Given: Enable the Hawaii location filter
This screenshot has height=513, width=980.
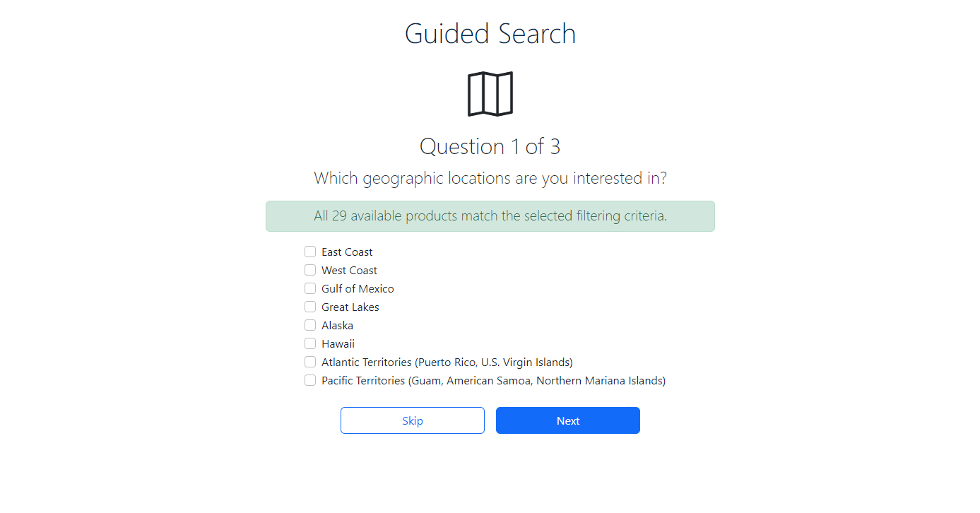Looking at the screenshot, I should point(309,343).
